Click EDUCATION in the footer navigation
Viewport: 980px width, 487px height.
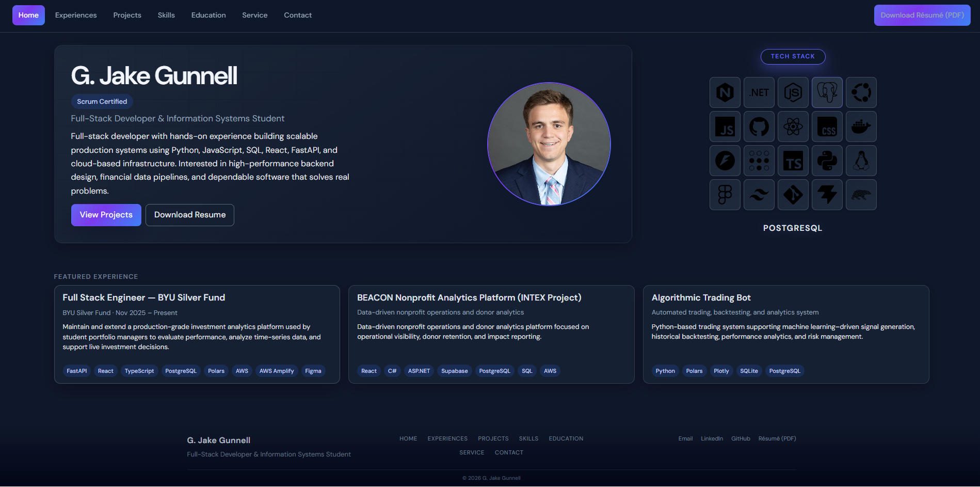(566, 438)
